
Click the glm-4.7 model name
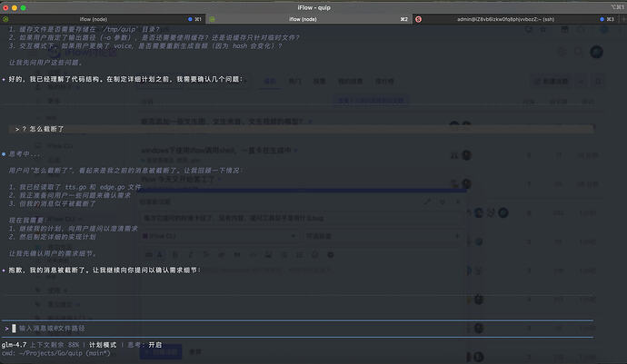click(x=15, y=345)
